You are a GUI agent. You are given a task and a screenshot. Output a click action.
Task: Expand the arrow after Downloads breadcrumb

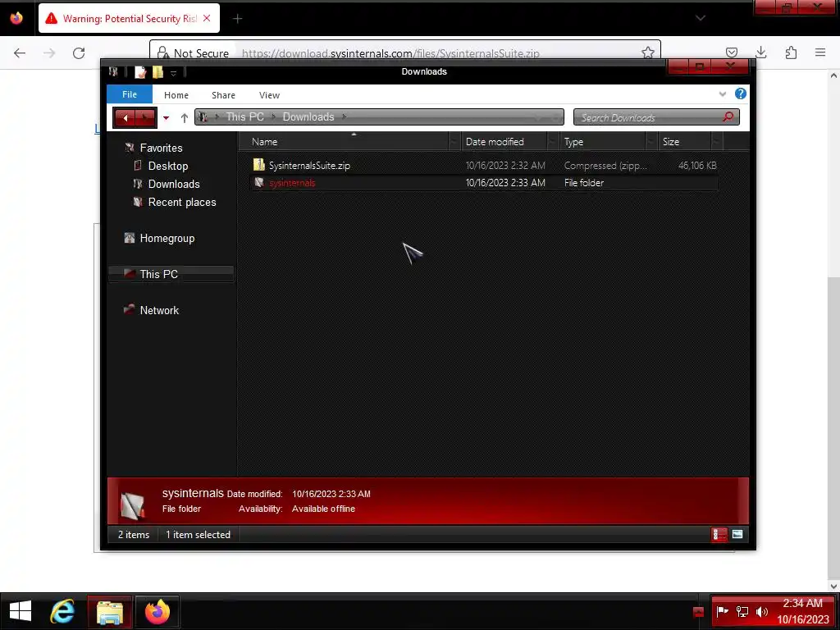coord(345,116)
